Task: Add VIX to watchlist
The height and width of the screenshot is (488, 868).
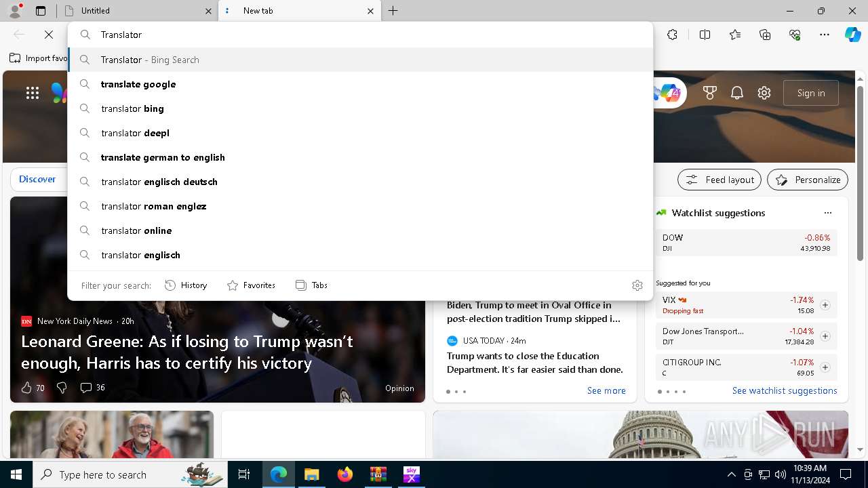Action: pos(825,305)
